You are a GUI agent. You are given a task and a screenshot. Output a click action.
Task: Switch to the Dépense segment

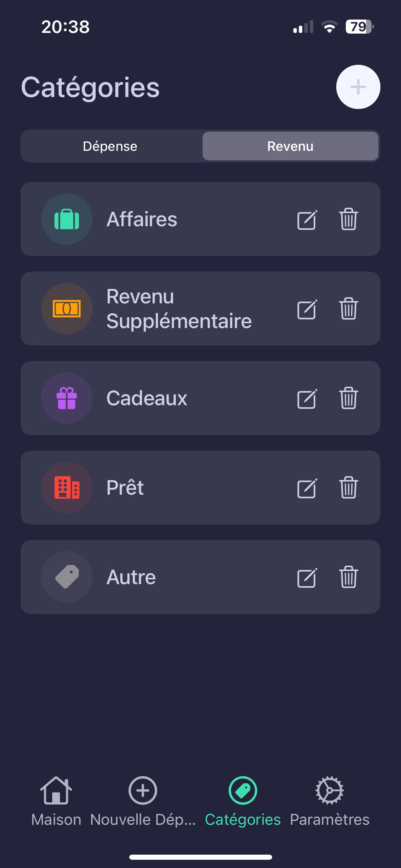click(x=110, y=146)
